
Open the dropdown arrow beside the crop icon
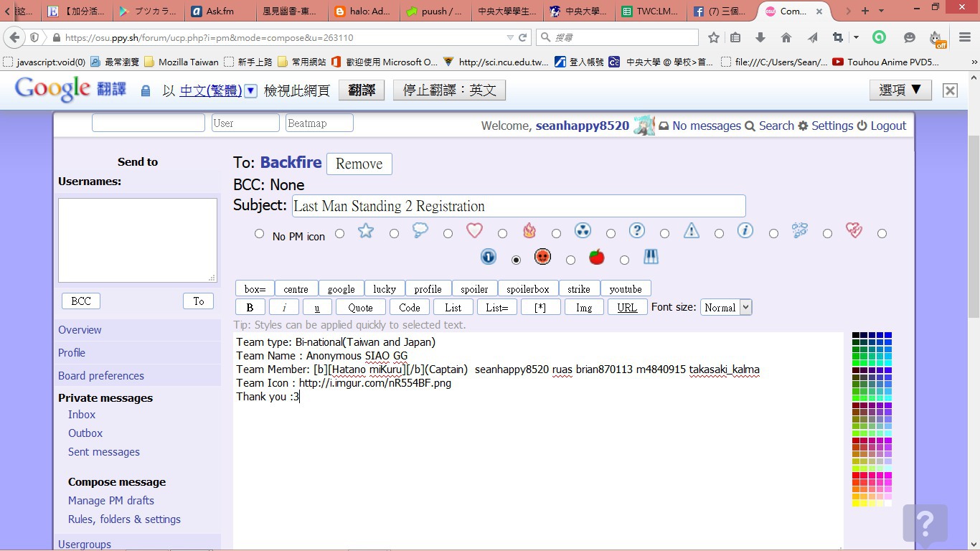click(856, 37)
